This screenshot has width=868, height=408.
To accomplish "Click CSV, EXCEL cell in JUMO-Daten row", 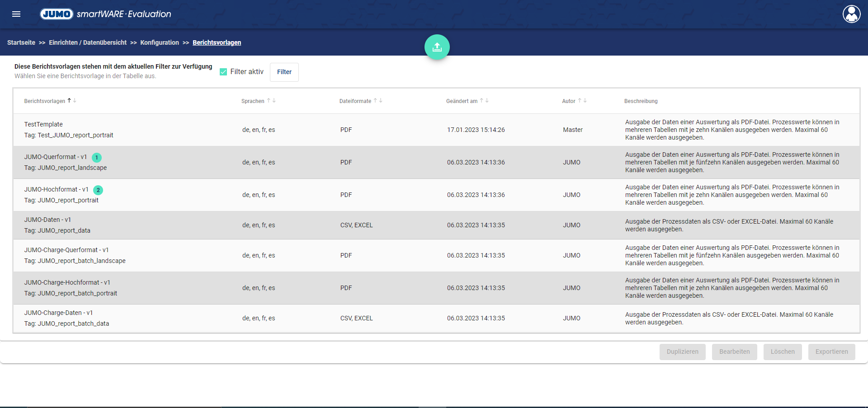I will point(357,225).
